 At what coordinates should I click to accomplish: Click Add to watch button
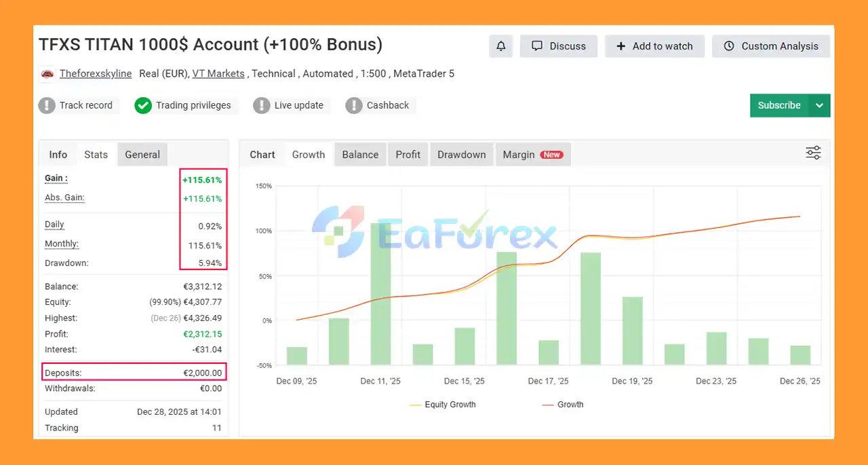[x=654, y=46]
